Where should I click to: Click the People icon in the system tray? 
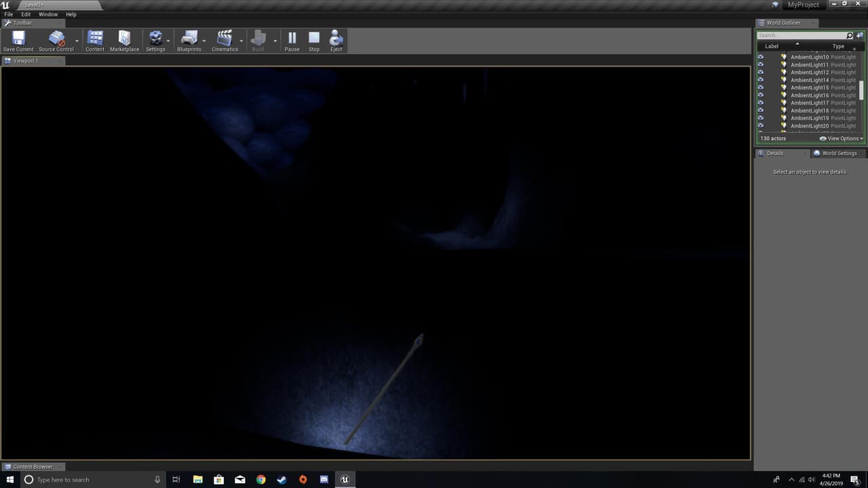[776, 480]
